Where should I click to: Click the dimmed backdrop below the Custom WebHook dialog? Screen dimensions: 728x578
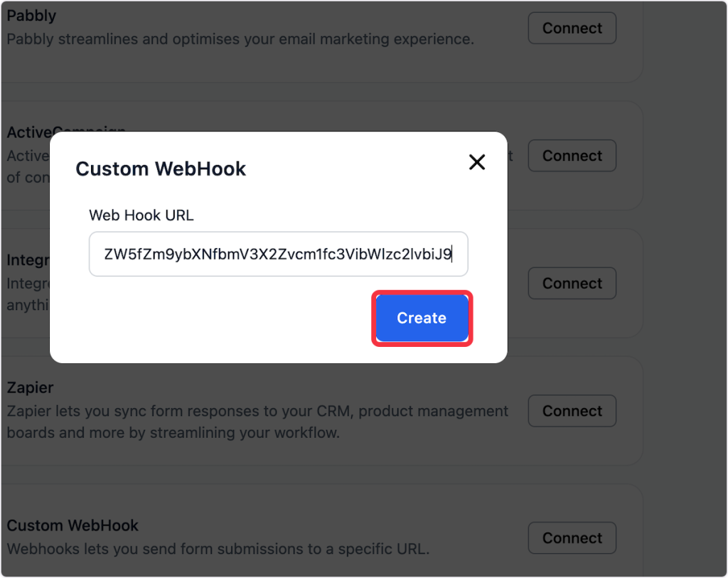tap(284, 377)
